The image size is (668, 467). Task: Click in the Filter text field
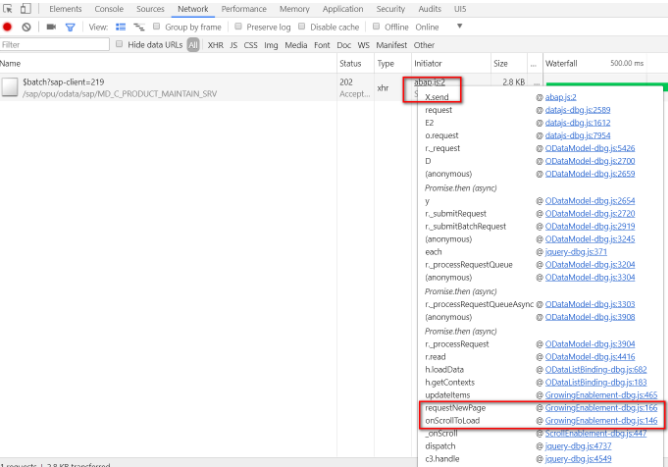[x=55, y=45]
